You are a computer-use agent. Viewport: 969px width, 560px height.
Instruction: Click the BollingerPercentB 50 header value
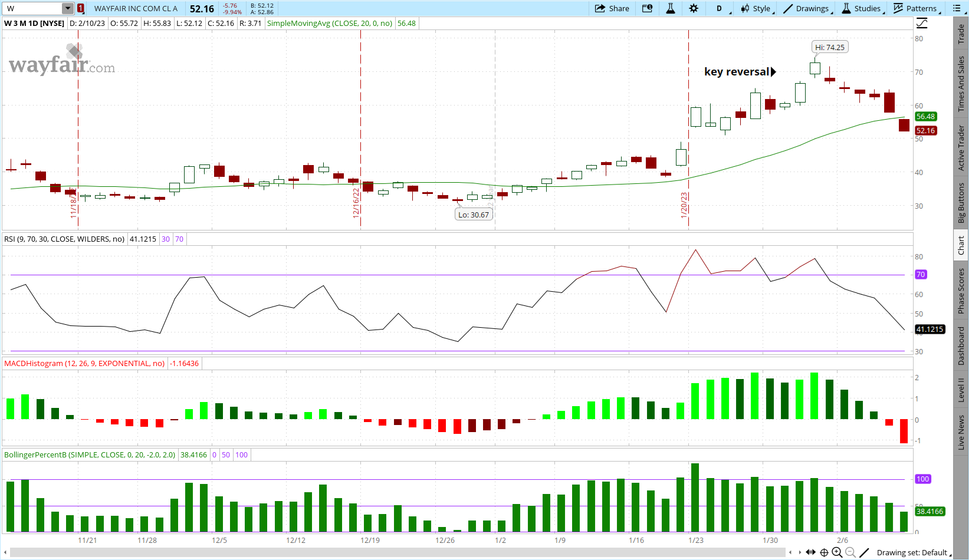coord(226,454)
